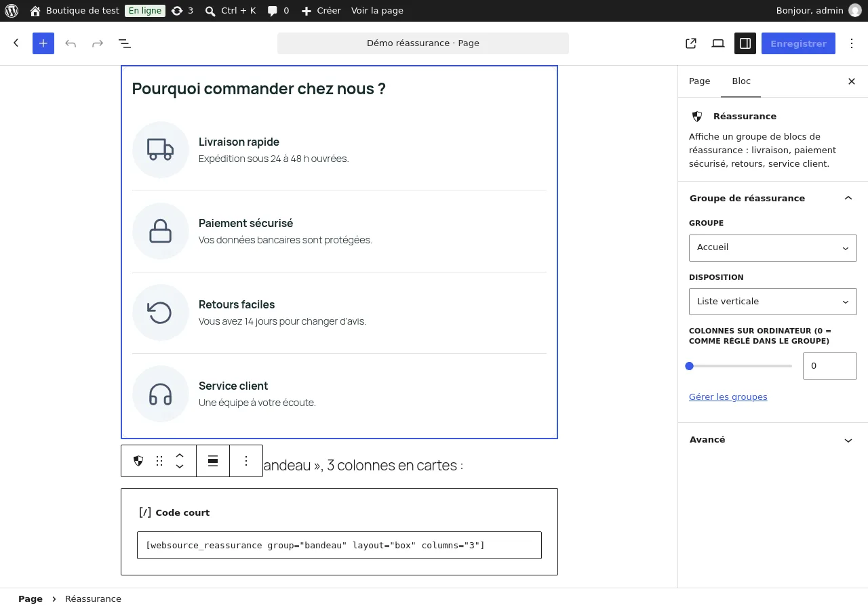This screenshot has width=868, height=610.
Task: Open the Ctrl + K search command
Action: (231, 11)
